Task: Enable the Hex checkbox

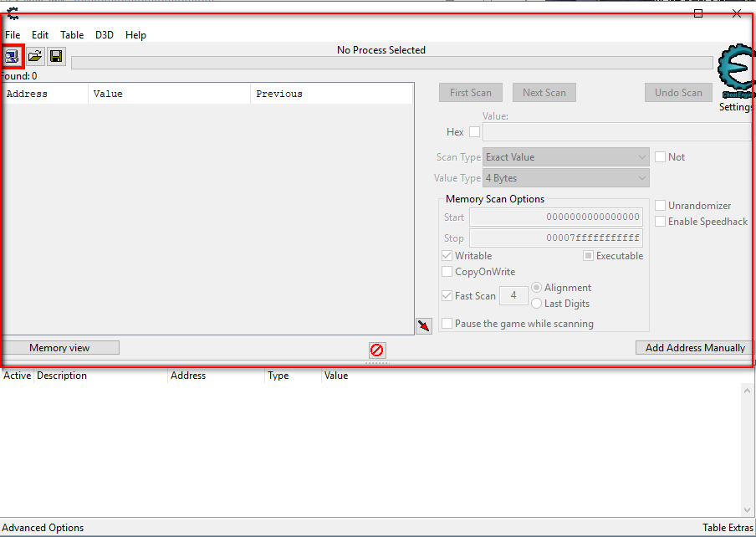Action: [474, 132]
